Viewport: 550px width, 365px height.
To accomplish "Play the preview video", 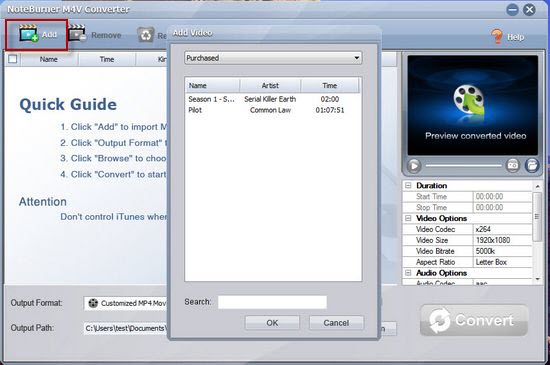I will click(x=414, y=165).
